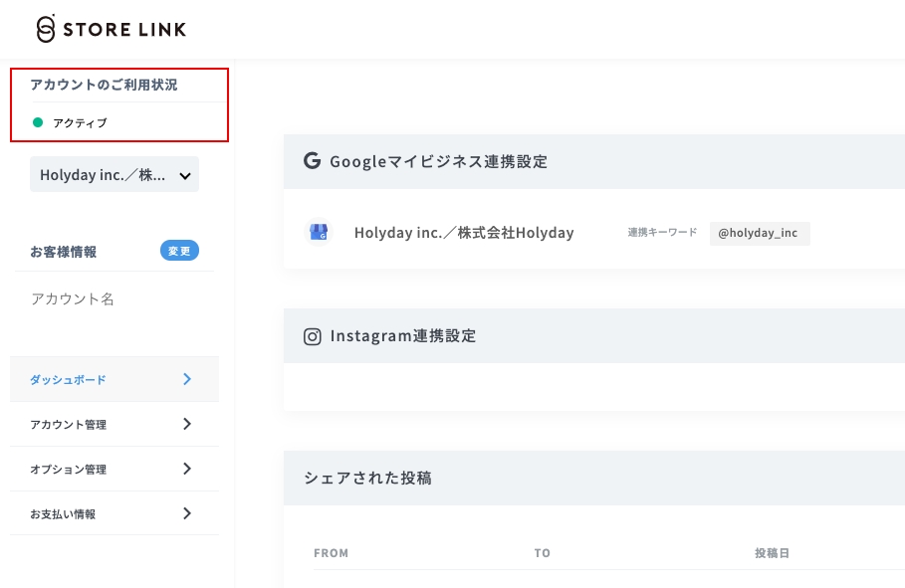Click the arrow icon beside お支払い情報
905x588 pixels.
coord(186,513)
